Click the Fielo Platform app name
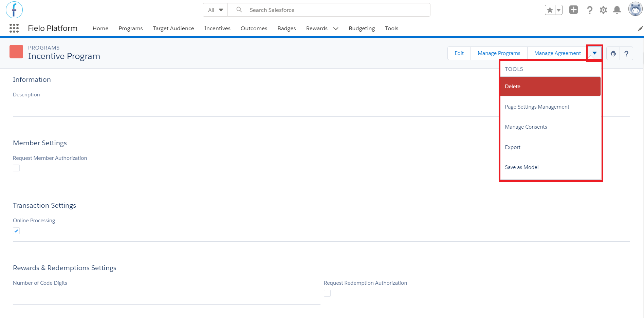 [53, 28]
